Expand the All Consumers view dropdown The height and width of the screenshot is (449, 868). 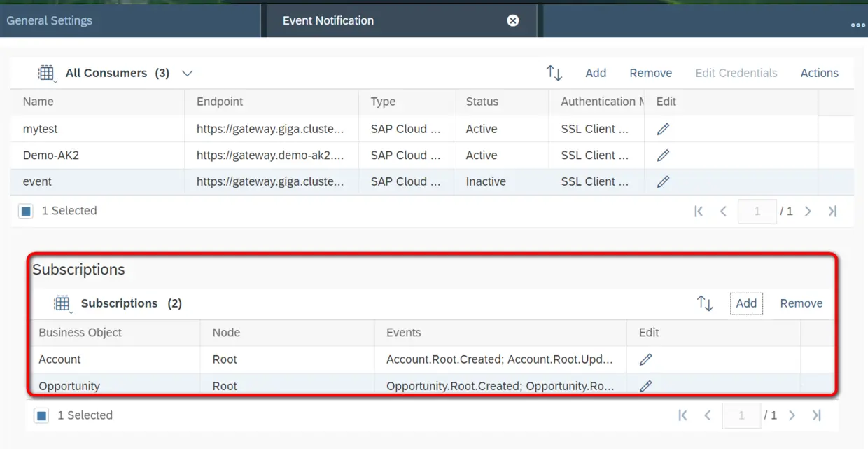point(187,73)
